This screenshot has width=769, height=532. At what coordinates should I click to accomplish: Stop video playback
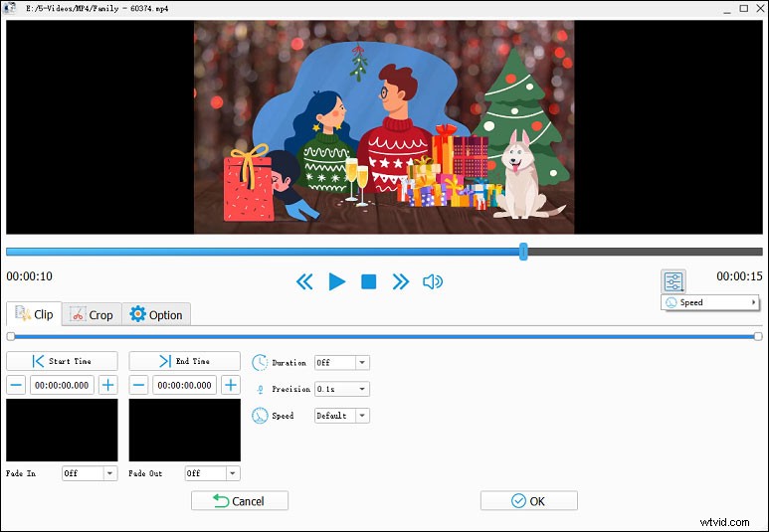click(369, 282)
